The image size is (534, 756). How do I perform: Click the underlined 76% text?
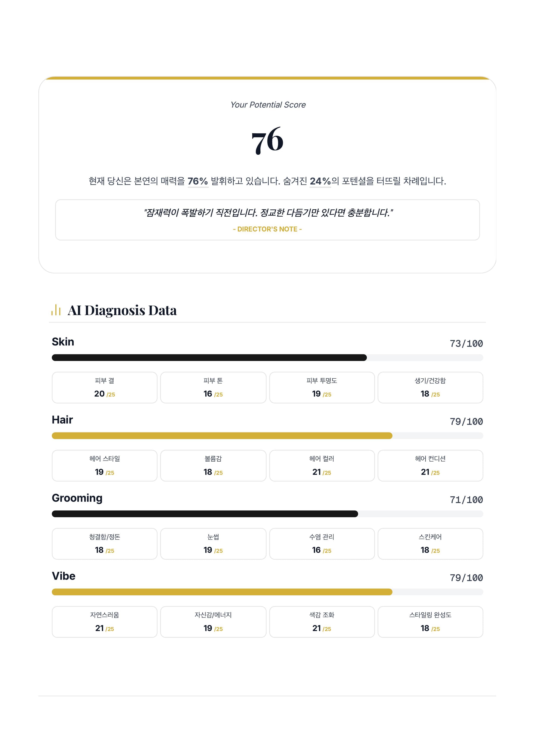click(x=198, y=181)
